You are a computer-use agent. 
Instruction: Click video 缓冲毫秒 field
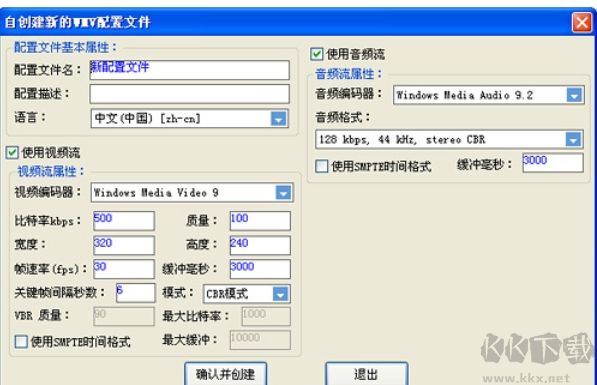[x=260, y=269]
